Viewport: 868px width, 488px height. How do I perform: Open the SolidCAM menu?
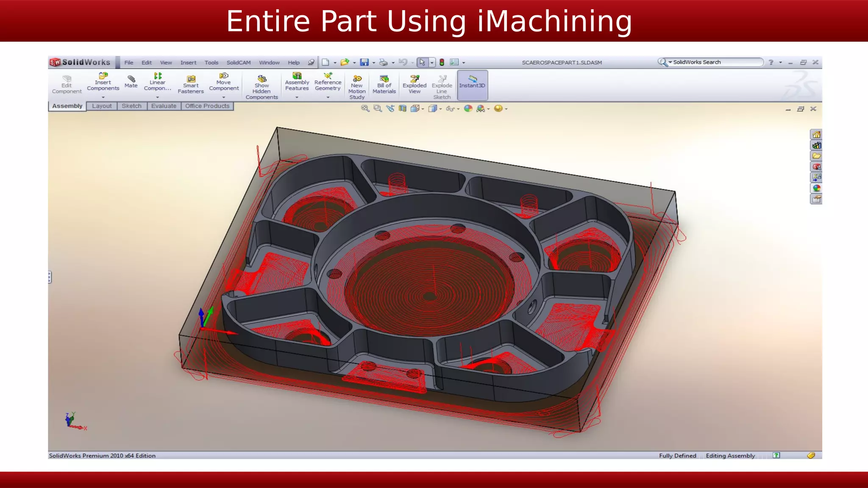[239, 62]
